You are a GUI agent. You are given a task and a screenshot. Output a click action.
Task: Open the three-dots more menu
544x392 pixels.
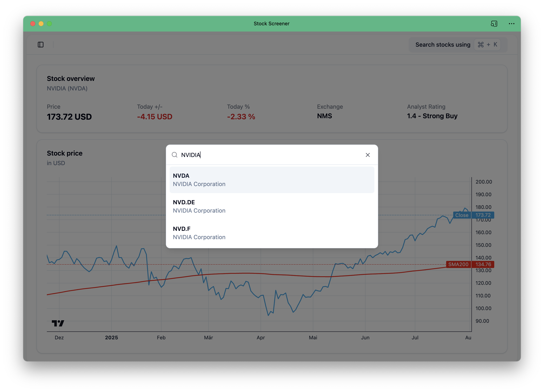pos(511,23)
